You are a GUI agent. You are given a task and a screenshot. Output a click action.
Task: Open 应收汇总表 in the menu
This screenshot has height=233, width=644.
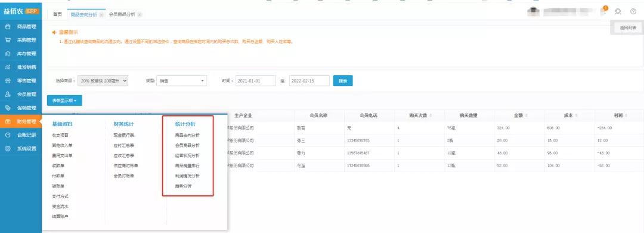[x=124, y=155]
